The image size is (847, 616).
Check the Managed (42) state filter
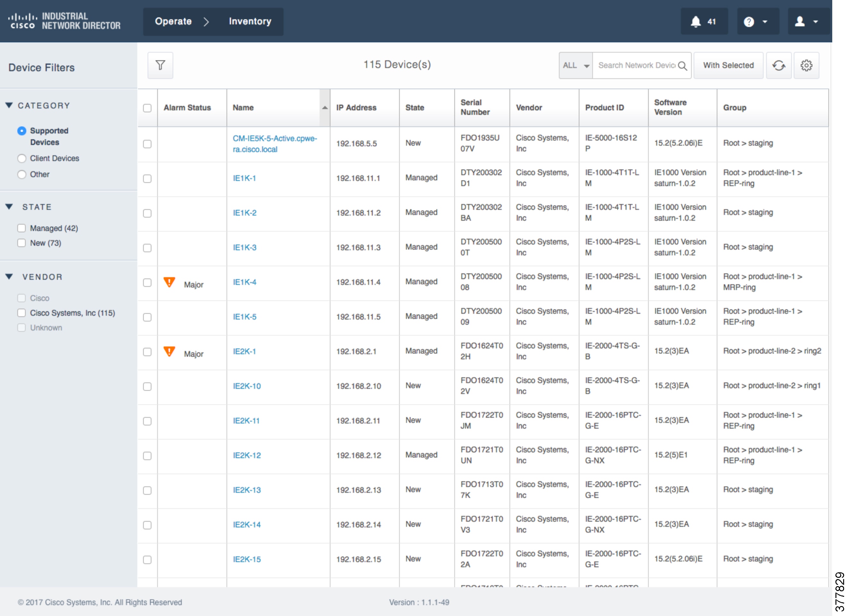pyautogui.click(x=22, y=228)
